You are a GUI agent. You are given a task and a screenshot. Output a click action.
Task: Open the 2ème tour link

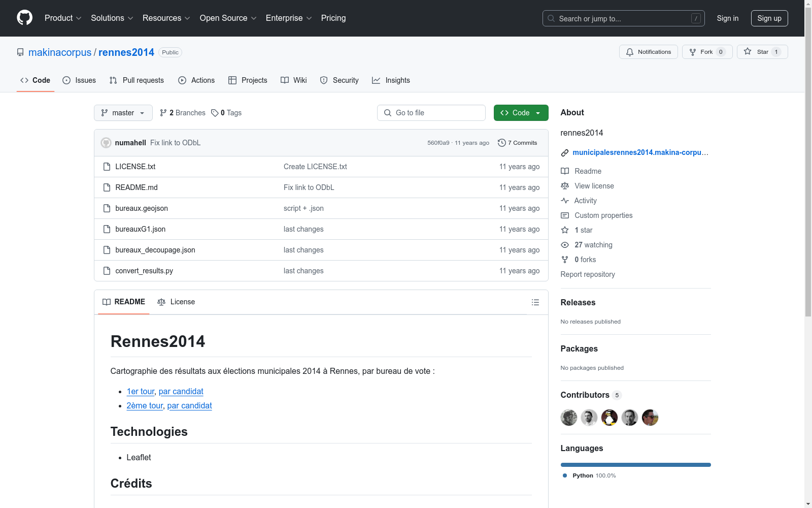pos(145,405)
